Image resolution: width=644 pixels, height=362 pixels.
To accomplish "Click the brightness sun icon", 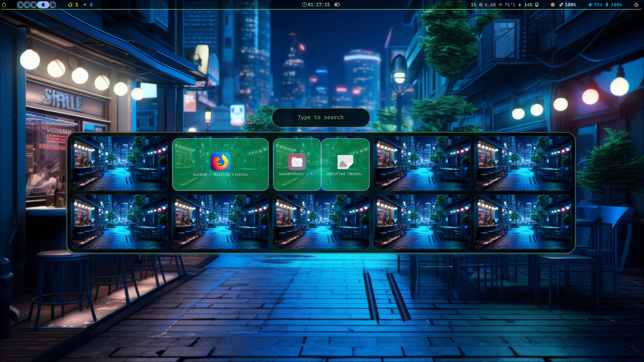I will [552, 5].
